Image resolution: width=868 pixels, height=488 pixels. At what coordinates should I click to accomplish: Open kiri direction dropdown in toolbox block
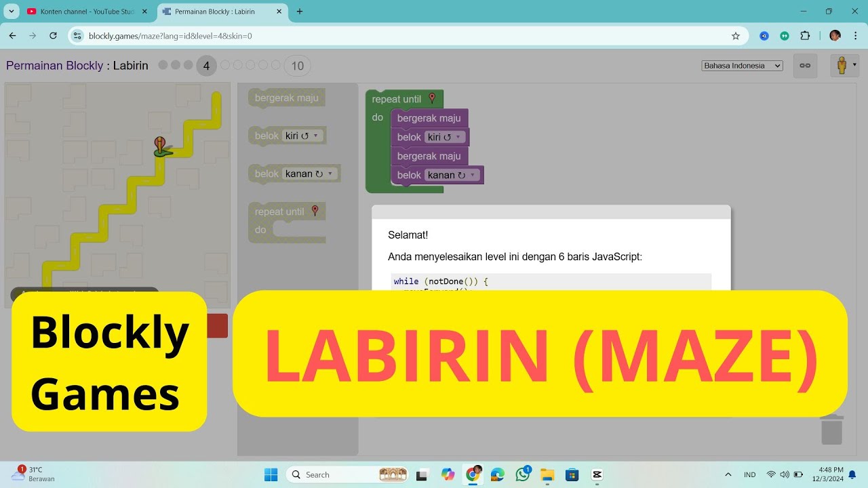click(302, 136)
